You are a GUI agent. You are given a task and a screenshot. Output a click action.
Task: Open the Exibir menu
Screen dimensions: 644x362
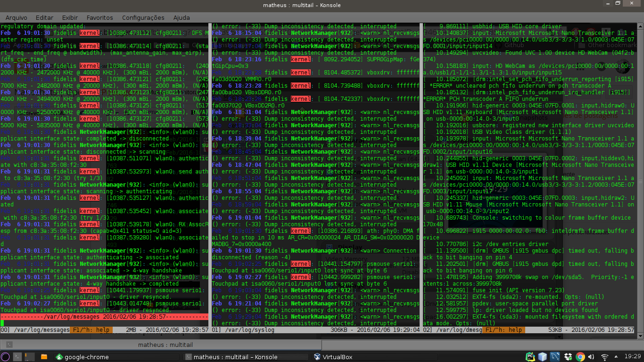tap(70, 18)
